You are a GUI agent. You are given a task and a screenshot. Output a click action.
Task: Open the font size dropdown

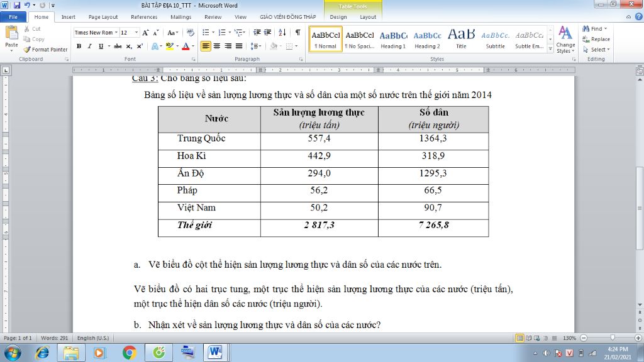click(x=136, y=33)
